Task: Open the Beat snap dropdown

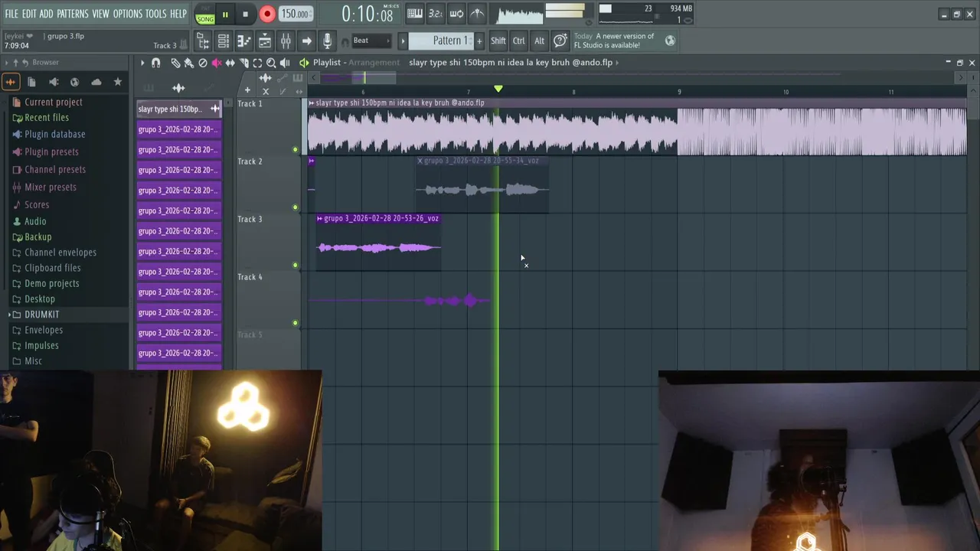Action: pyautogui.click(x=371, y=41)
